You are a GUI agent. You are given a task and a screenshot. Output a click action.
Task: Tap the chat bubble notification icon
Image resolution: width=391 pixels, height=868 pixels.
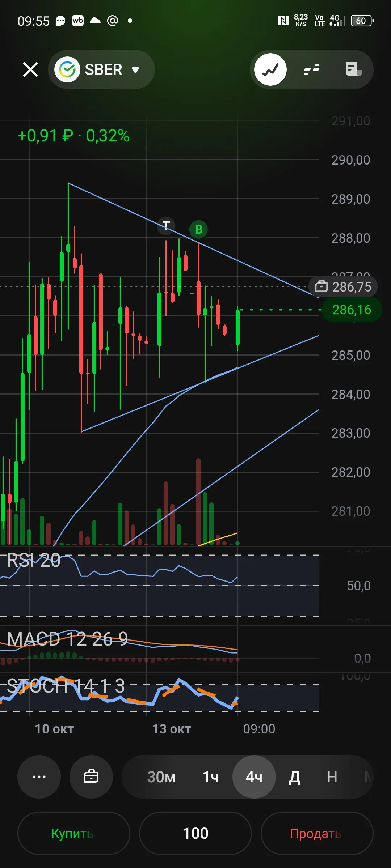point(60,21)
